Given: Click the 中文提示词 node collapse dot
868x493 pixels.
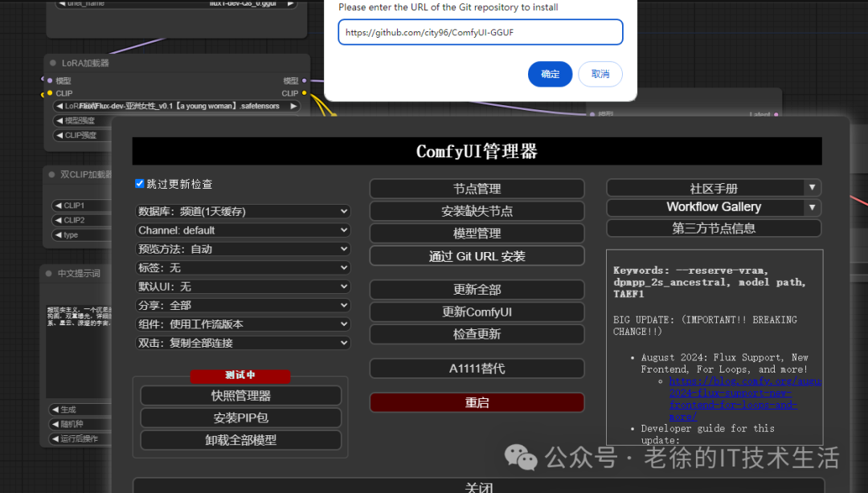Looking at the screenshot, I should coord(49,273).
